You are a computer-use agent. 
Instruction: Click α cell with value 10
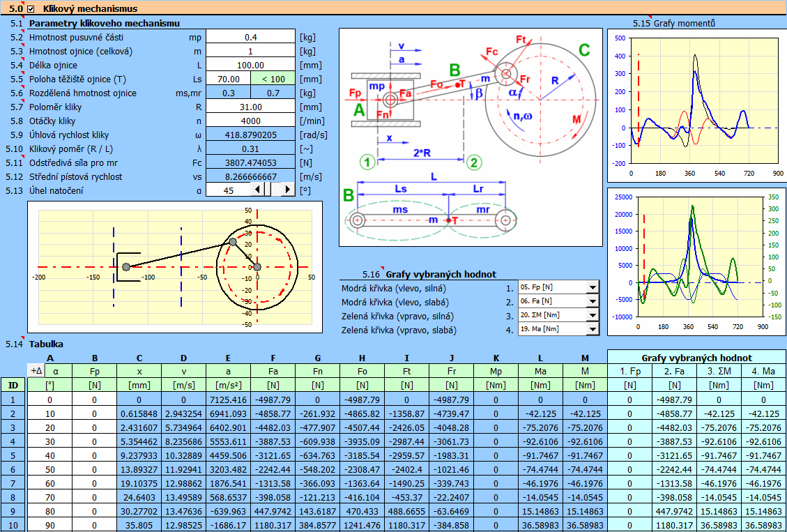[49, 414]
